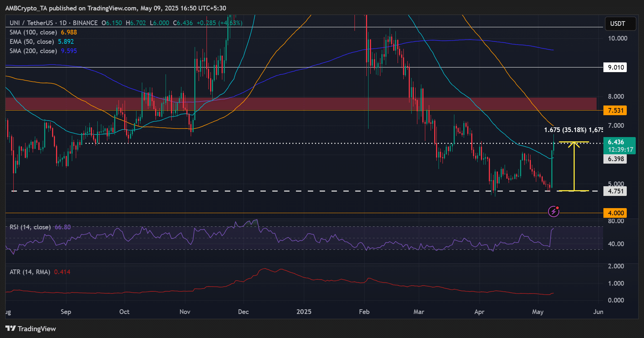Toggle the SMA (200, close) indicator legend
Viewport: 644px width, 338px height.
click(33, 51)
